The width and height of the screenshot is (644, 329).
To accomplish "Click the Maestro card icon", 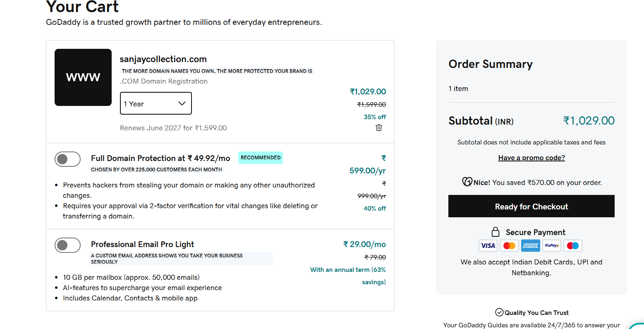I will click(x=573, y=246).
